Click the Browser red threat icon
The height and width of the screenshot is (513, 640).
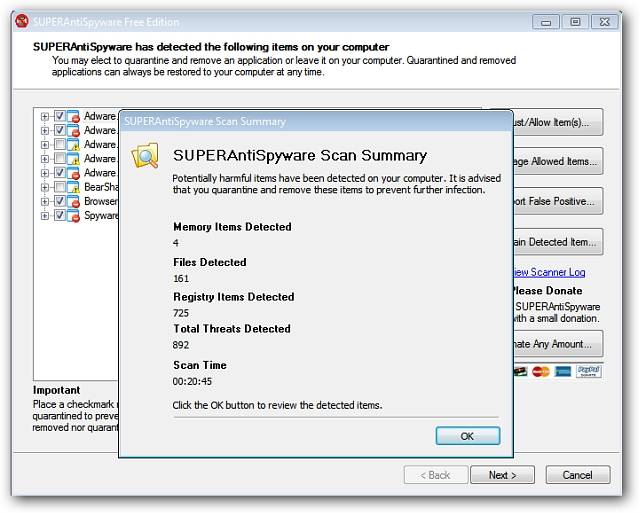[73, 201]
